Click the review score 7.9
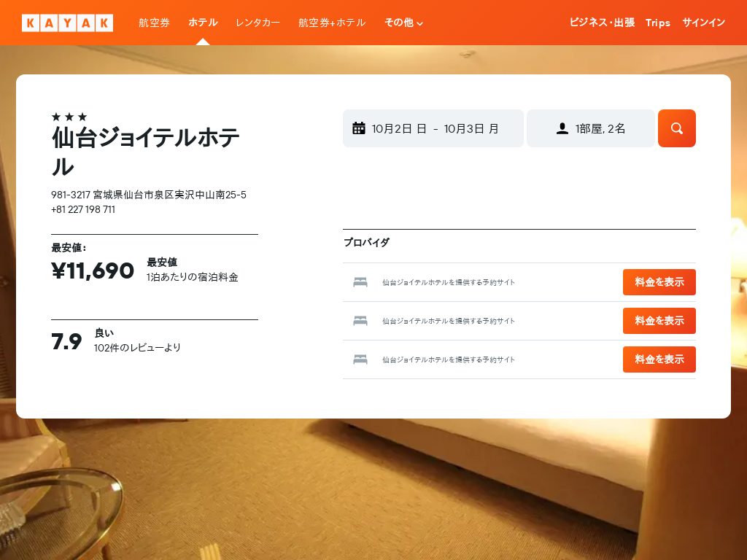 (x=66, y=341)
